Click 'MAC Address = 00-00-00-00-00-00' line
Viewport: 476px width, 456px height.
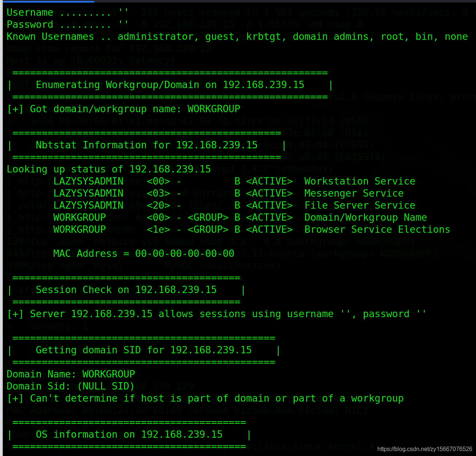pyautogui.click(x=144, y=254)
